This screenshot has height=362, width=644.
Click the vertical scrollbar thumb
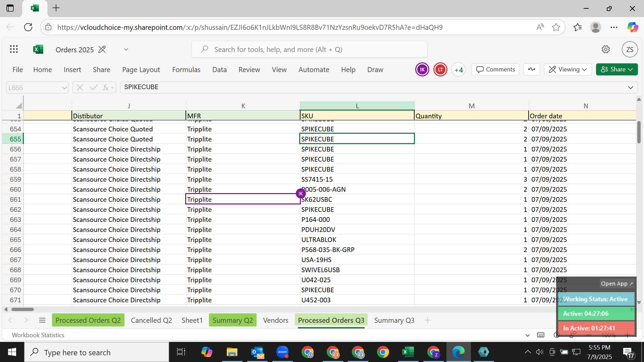pos(639,132)
